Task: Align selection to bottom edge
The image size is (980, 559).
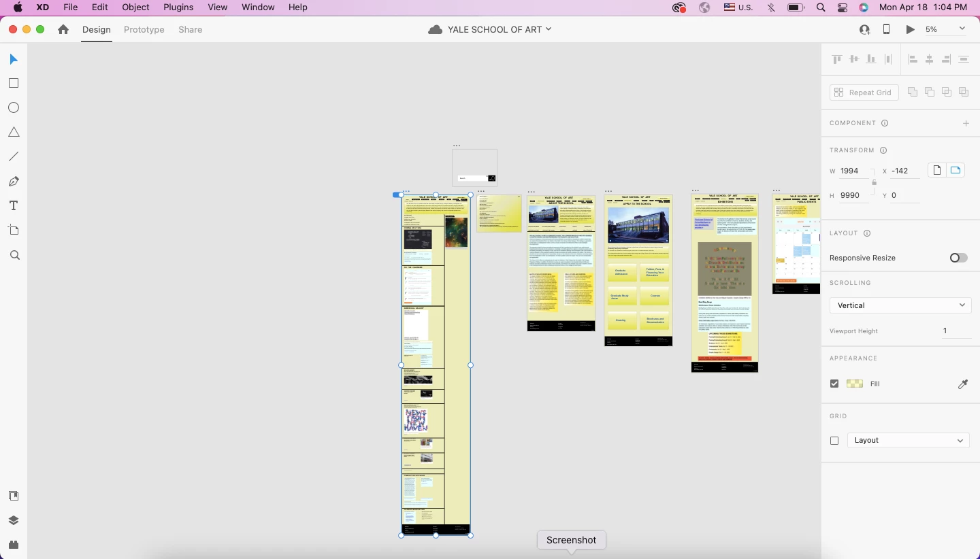Action: tap(871, 59)
